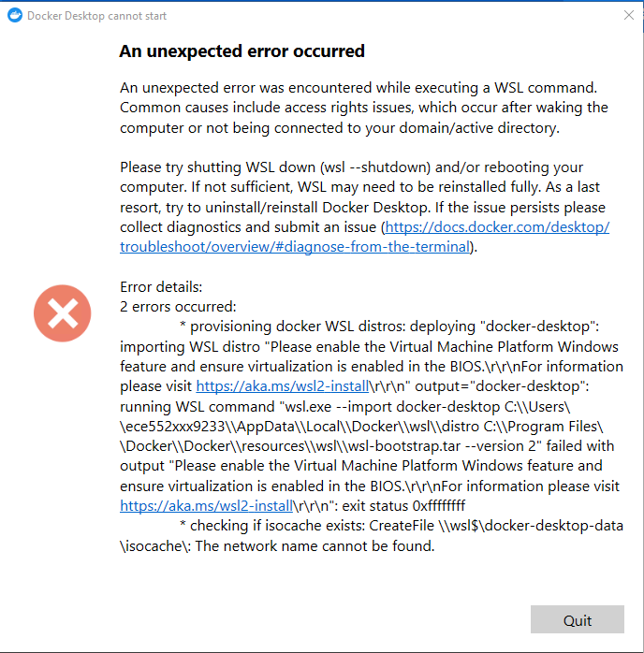Image resolution: width=644 pixels, height=653 pixels.
Task: Click the 'An unexpected error occurred' heading
Action: (x=242, y=51)
